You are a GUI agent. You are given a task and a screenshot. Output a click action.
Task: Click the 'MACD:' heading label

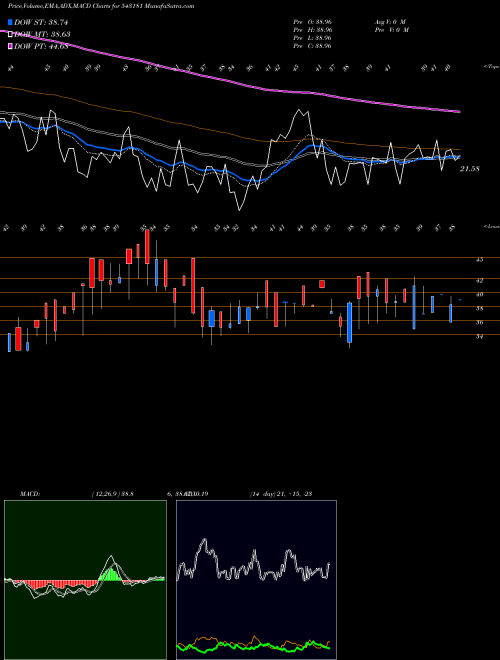pos(29,494)
